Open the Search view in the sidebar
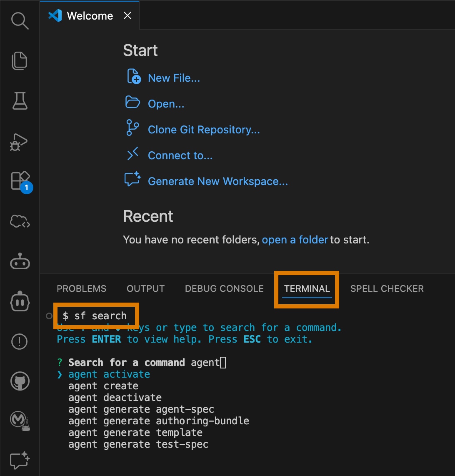This screenshot has width=455, height=476. pos(20,21)
